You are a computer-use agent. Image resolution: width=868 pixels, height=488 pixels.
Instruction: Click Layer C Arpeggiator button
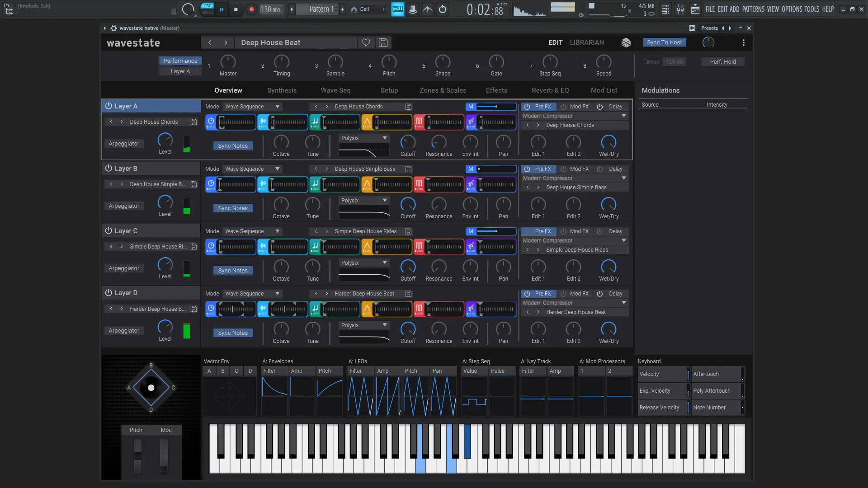point(124,268)
